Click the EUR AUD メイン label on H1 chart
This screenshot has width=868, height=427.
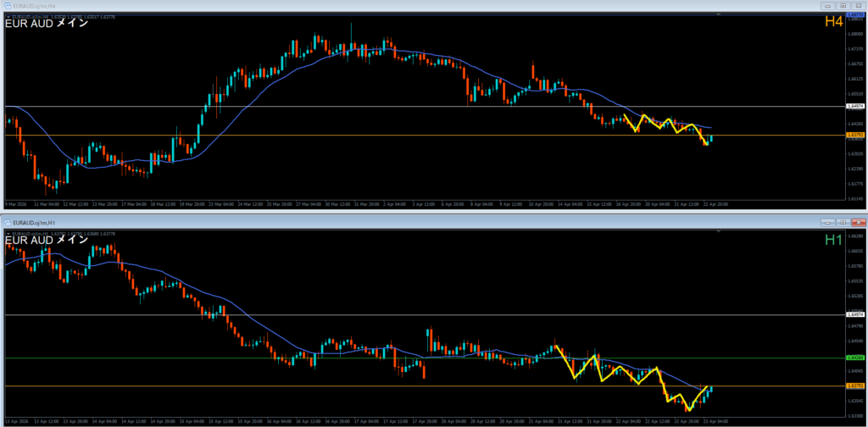[x=47, y=240]
